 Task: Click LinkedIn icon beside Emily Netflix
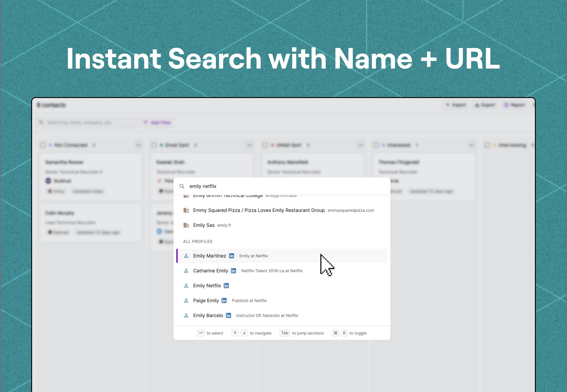[x=226, y=286]
